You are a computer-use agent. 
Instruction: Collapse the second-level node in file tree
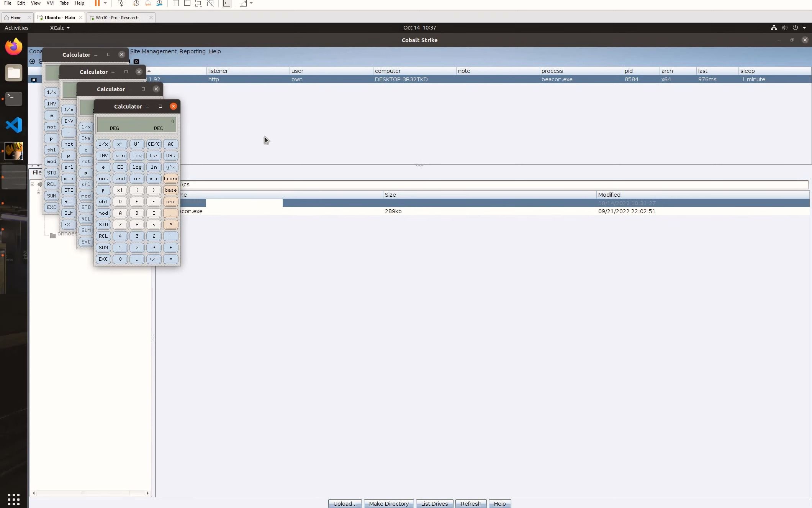point(38,192)
